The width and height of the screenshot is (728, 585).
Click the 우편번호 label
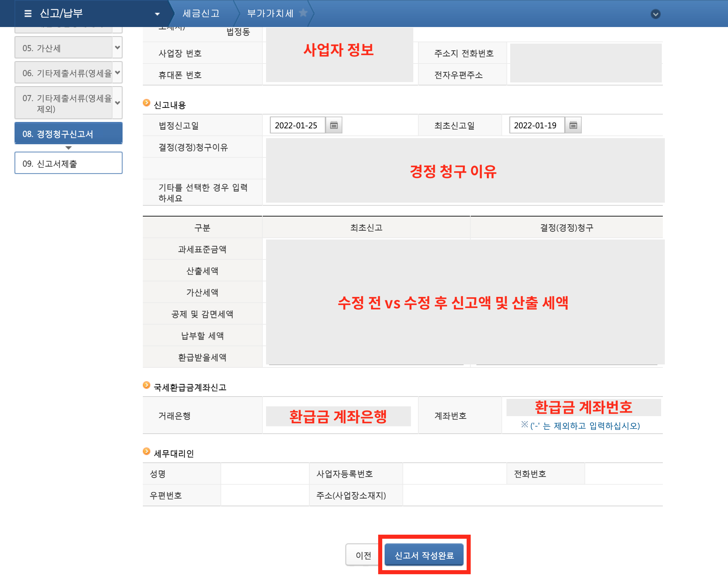coord(166,495)
